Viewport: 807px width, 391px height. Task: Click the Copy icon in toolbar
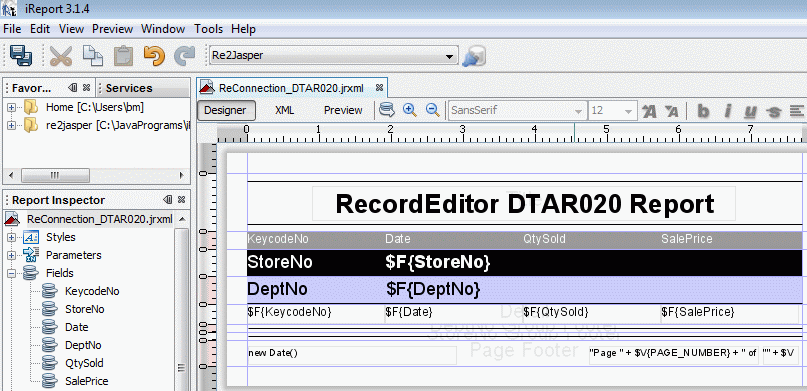point(93,56)
